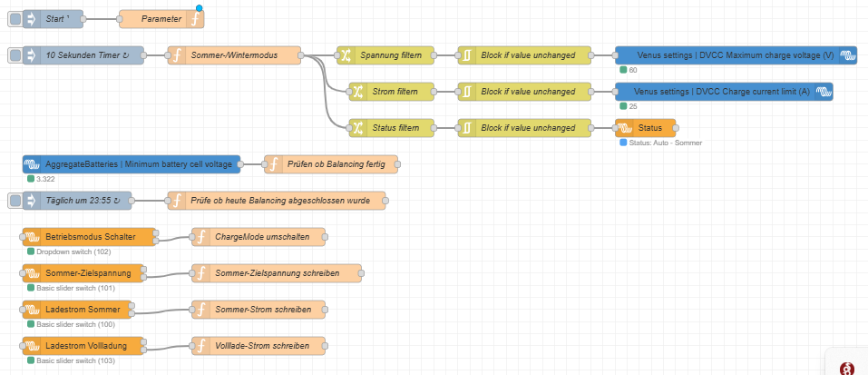Select Venus settings DVCC Maximum charge voltage node
The width and height of the screenshot is (868, 375).
click(x=736, y=55)
